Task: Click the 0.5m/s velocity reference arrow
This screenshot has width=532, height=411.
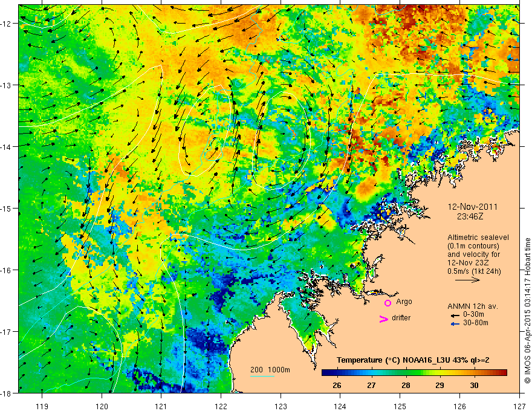Action: click(x=467, y=280)
